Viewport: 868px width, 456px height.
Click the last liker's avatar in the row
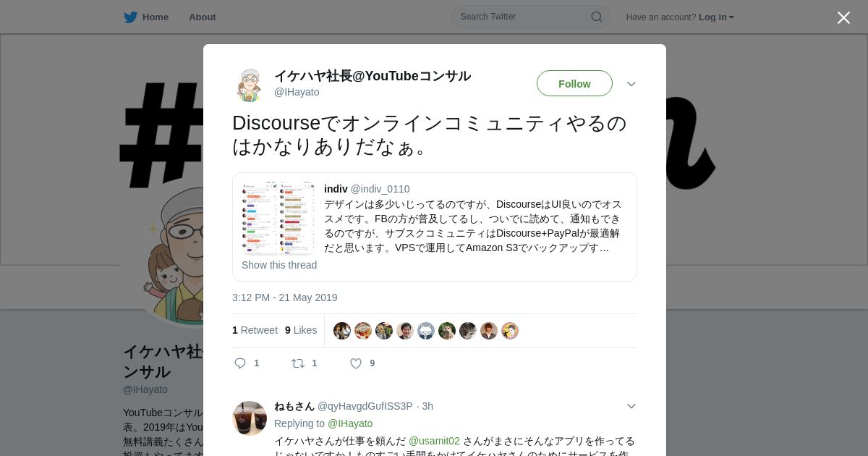510,331
